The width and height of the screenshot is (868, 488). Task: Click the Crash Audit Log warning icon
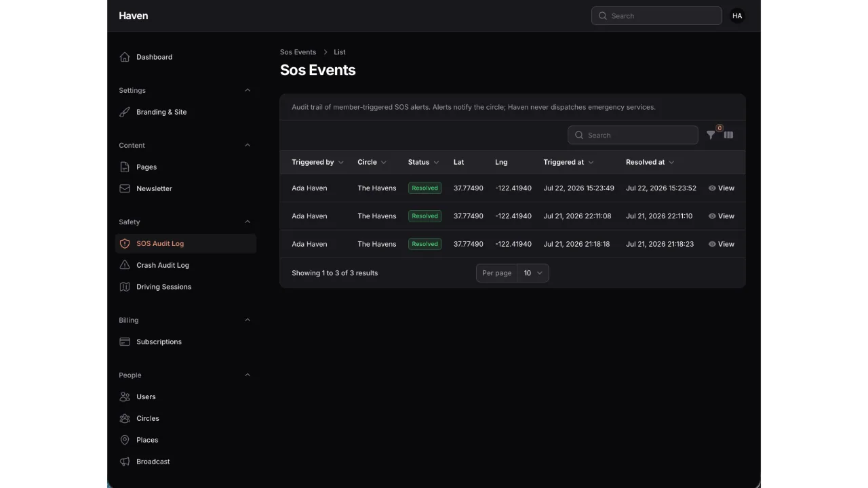125,265
